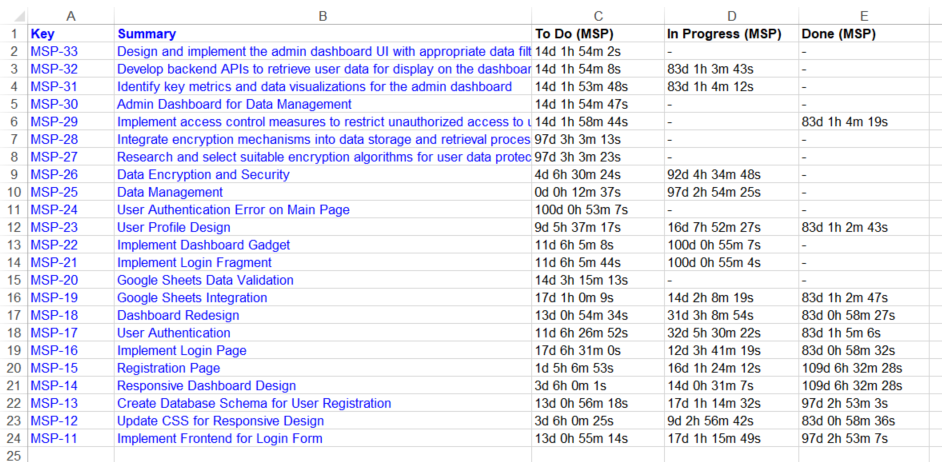The image size is (942, 462).
Task: Open the MSP-22 issue link
Action: (x=54, y=245)
